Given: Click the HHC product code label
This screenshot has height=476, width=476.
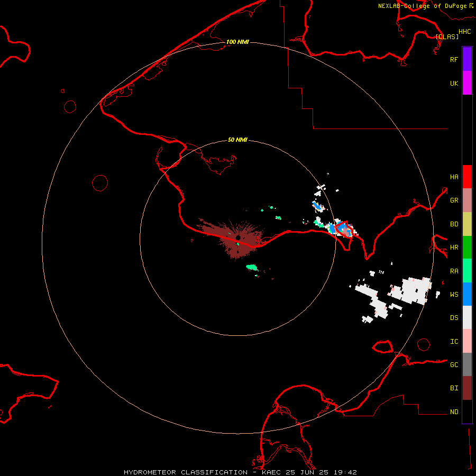Looking at the screenshot, I should click(464, 32).
